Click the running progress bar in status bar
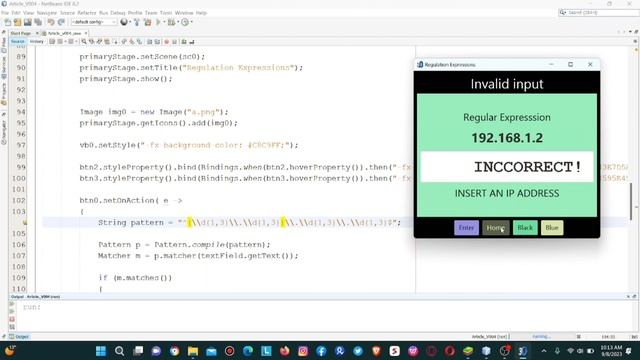This screenshot has height=360, width=640. pyautogui.click(x=542, y=337)
